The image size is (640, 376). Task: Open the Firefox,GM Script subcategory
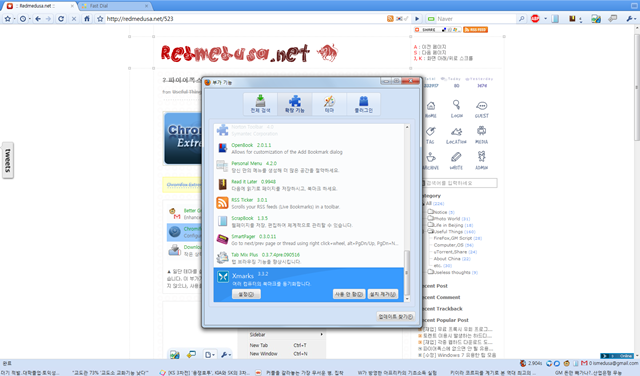[458, 238]
